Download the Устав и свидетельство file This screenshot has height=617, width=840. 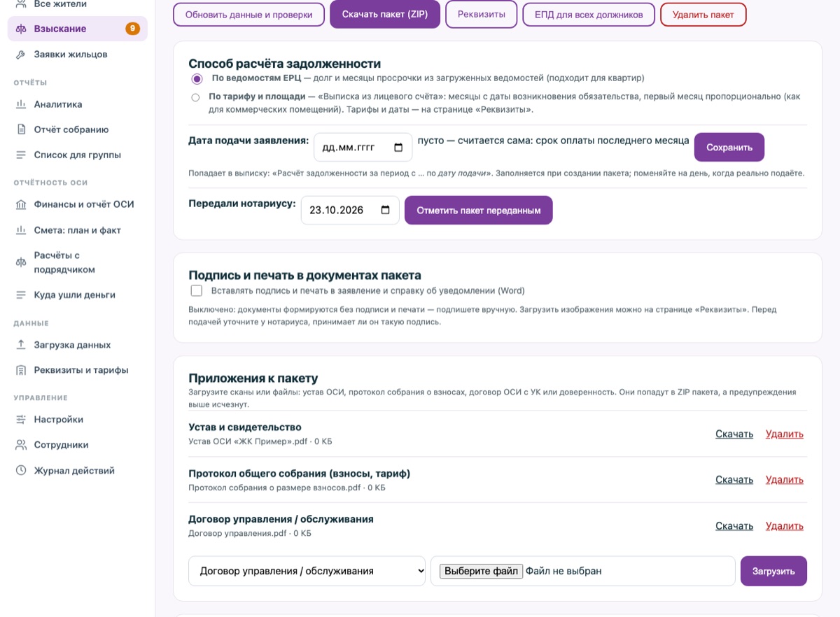pos(734,434)
